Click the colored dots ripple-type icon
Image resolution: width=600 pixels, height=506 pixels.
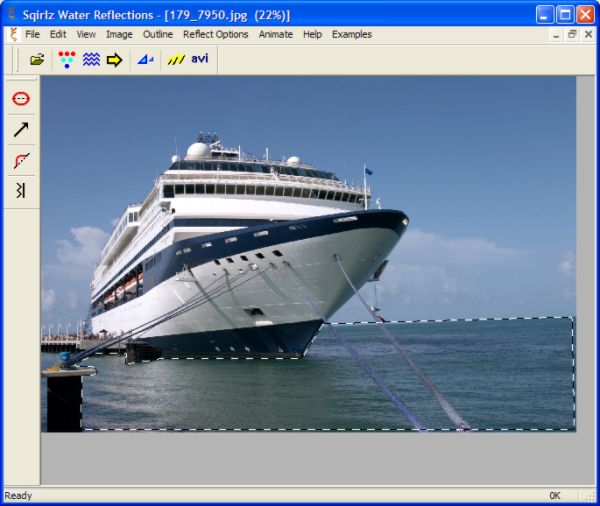coord(67,59)
